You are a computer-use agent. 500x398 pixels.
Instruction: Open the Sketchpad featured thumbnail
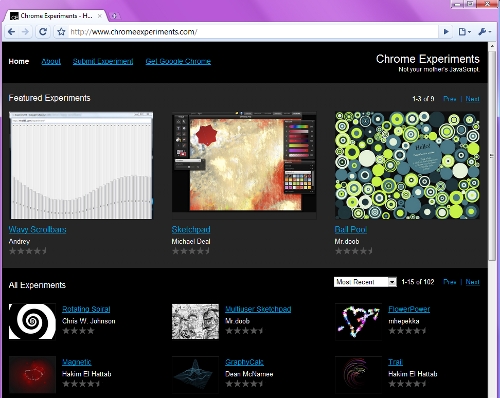244,165
